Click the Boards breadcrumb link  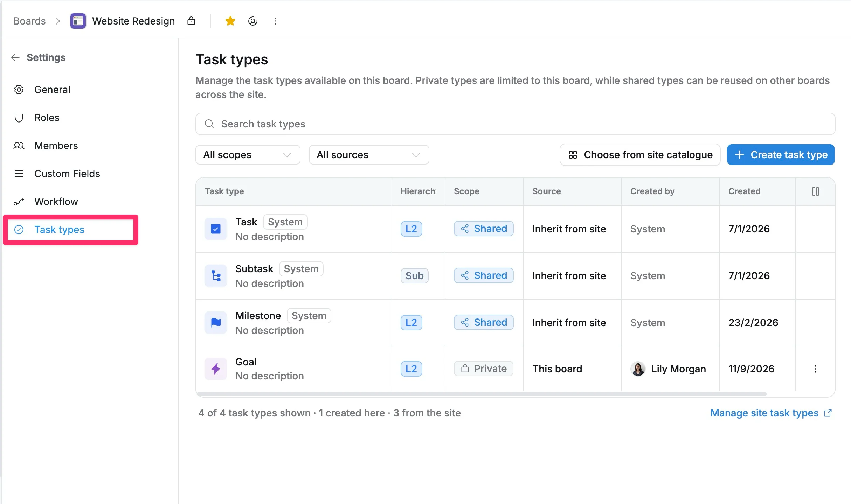(29, 21)
